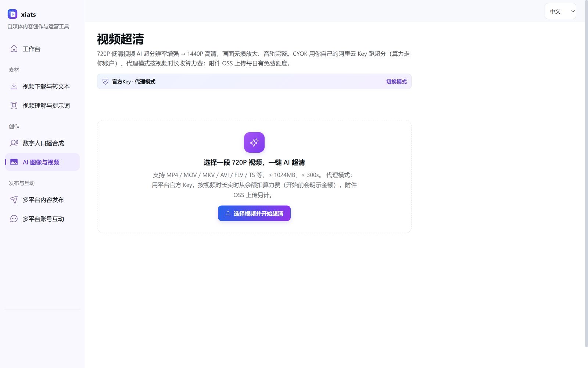Go to 视频下载与转文本
Image resolution: width=588 pixels, height=368 pixels.
pos(42,86)
